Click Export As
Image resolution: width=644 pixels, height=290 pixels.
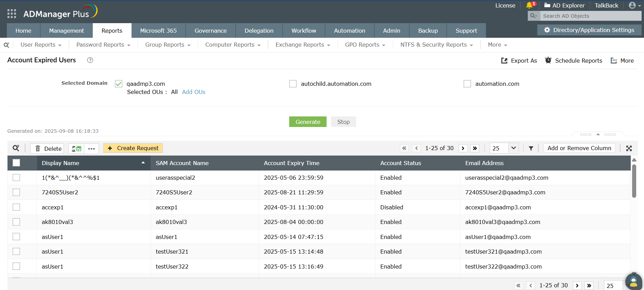click(519, 61)
